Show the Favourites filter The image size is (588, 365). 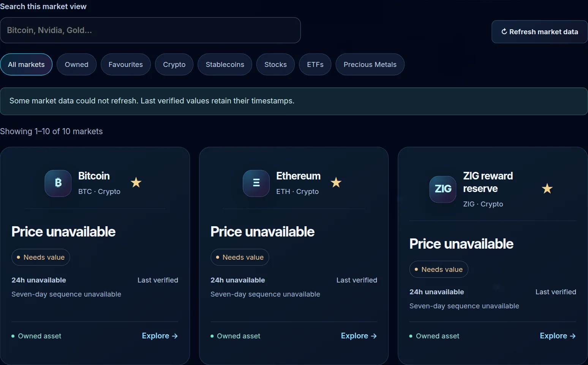[x=126, y=65]
